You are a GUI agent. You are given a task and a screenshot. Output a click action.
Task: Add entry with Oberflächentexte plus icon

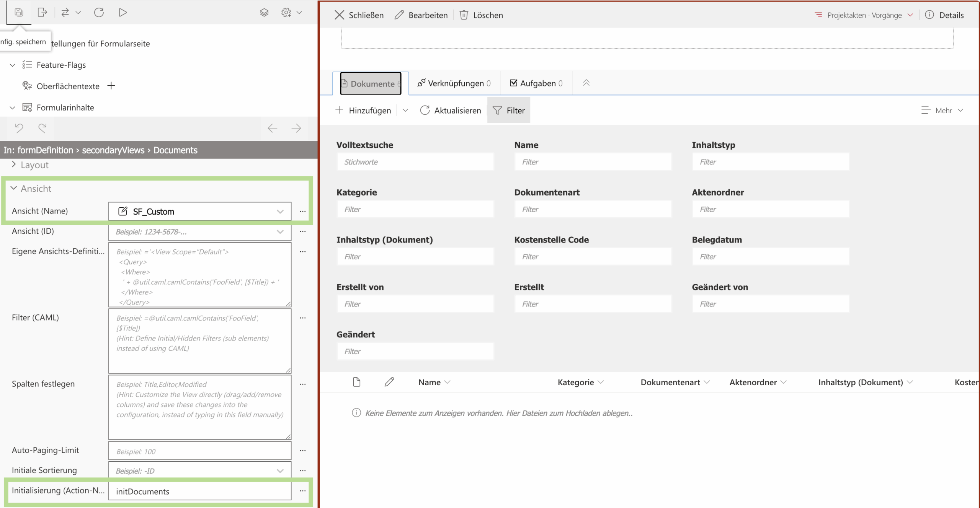pos(111,86)
